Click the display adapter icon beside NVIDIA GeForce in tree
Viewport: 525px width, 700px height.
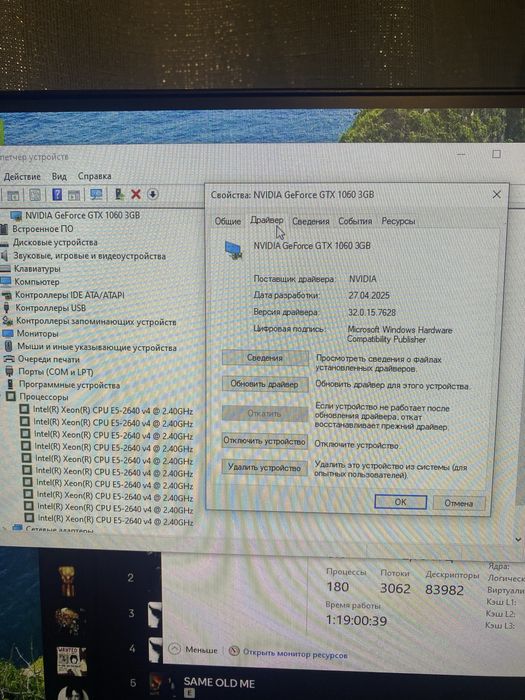[17, 216]
